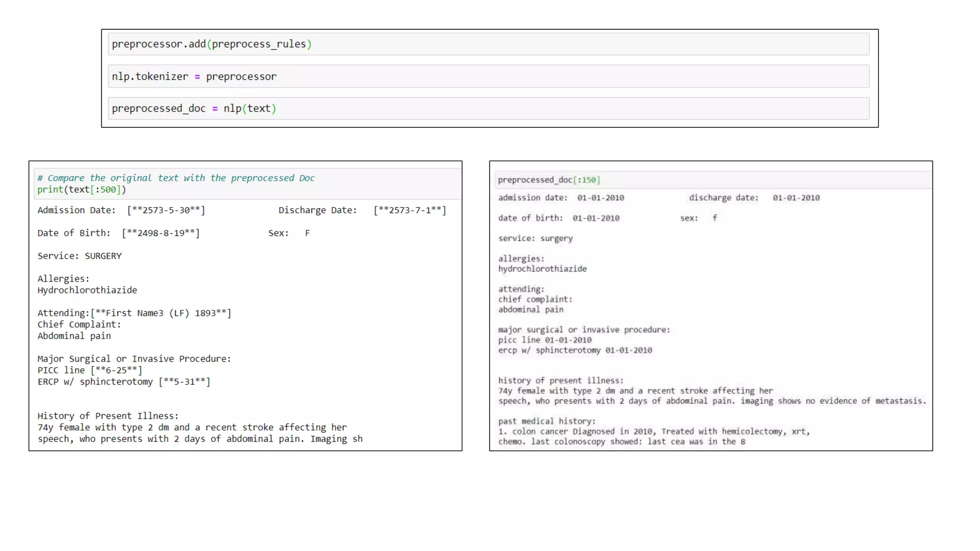Click the 'Hydrochlorothiazide' word in left output
Viewport: 980px width, 551px height.
coord(87,290)
